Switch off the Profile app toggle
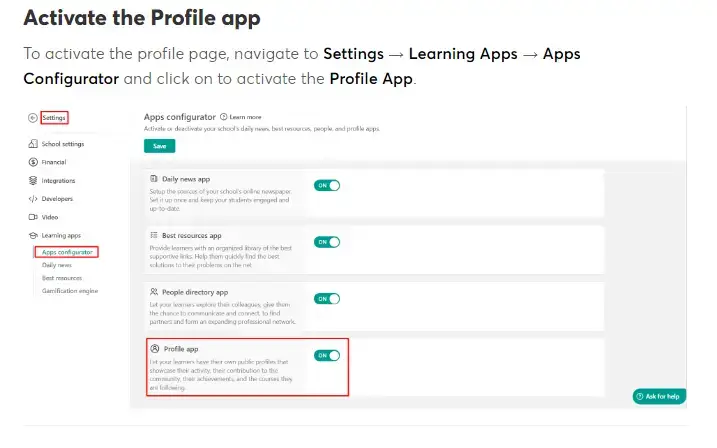 [328, 355]
